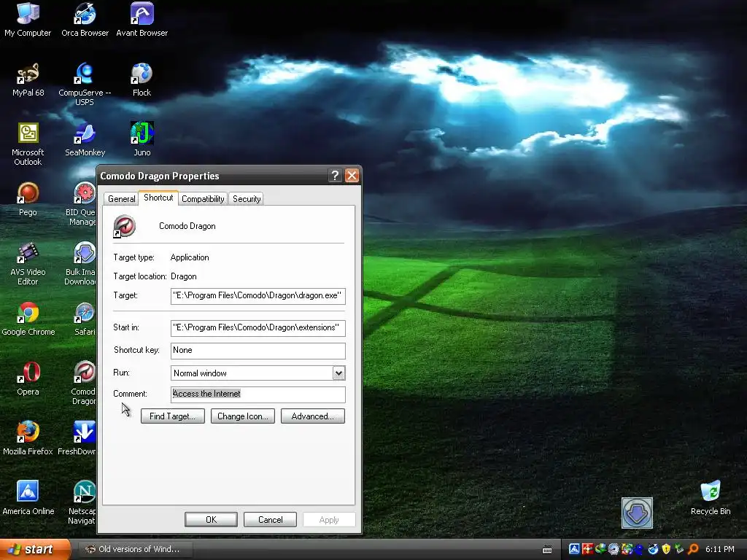Screen dimensions: 747x560
Task: Click the yellow shield tray icon
Action: click(x=666, y=549)
